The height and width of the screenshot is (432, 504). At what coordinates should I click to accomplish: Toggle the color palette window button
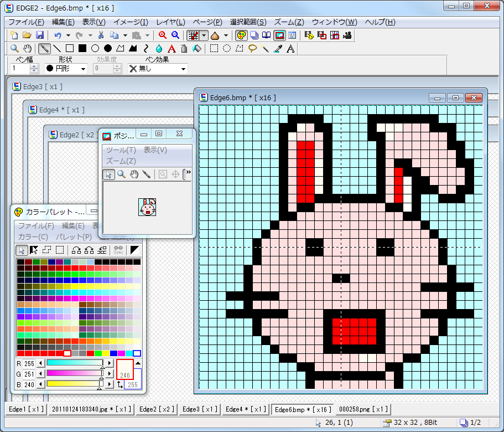click(x=241, y=35)
